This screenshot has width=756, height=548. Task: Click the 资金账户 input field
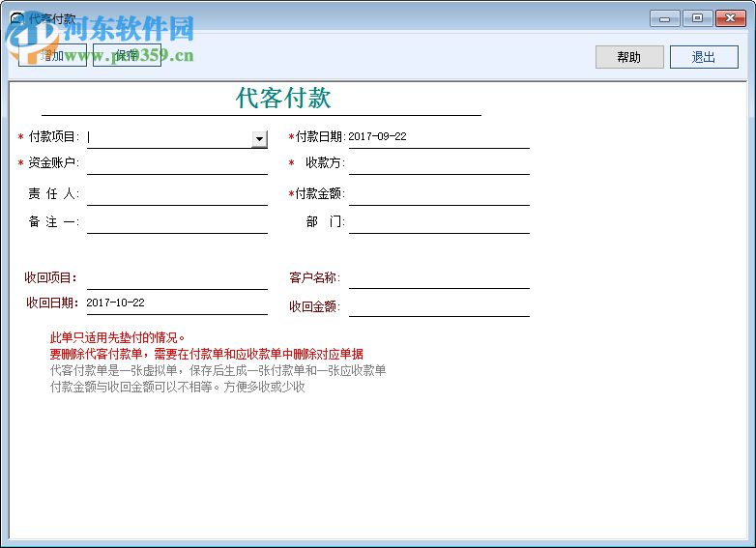[177, 164]
